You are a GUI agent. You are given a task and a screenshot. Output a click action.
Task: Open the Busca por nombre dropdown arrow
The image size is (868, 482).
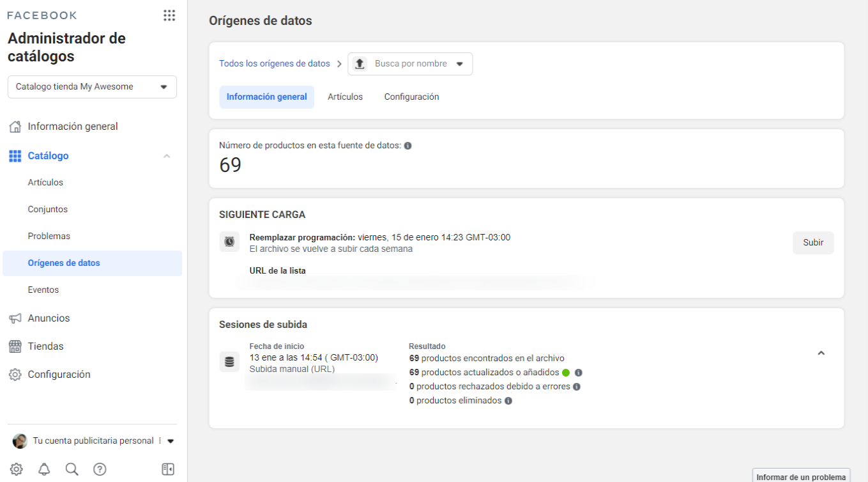[460, 64]
